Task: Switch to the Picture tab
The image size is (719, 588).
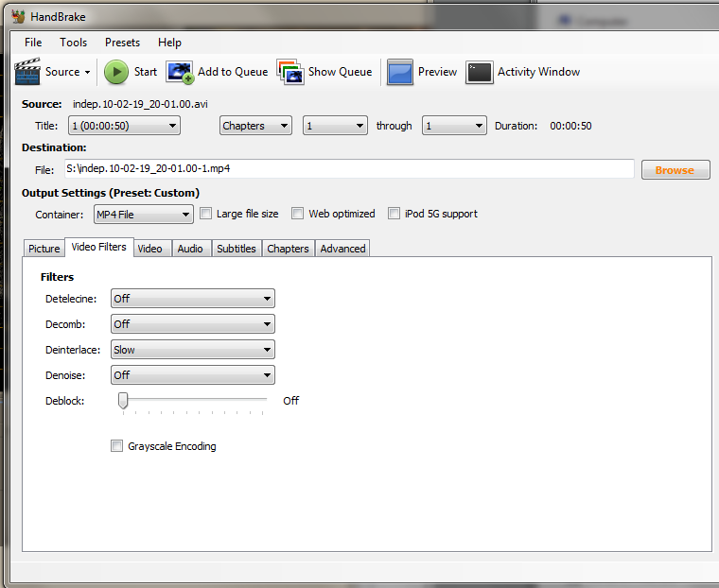Action: point(44,249)
